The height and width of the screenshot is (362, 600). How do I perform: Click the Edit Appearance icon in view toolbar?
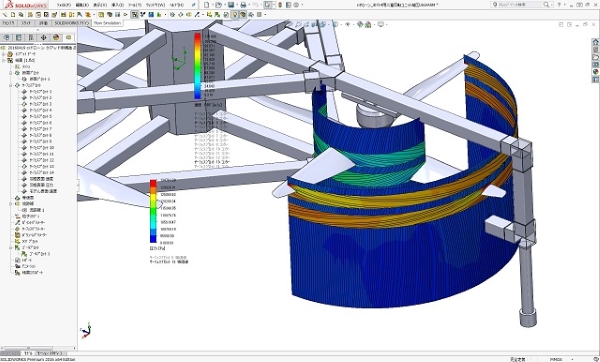point(360,24)
